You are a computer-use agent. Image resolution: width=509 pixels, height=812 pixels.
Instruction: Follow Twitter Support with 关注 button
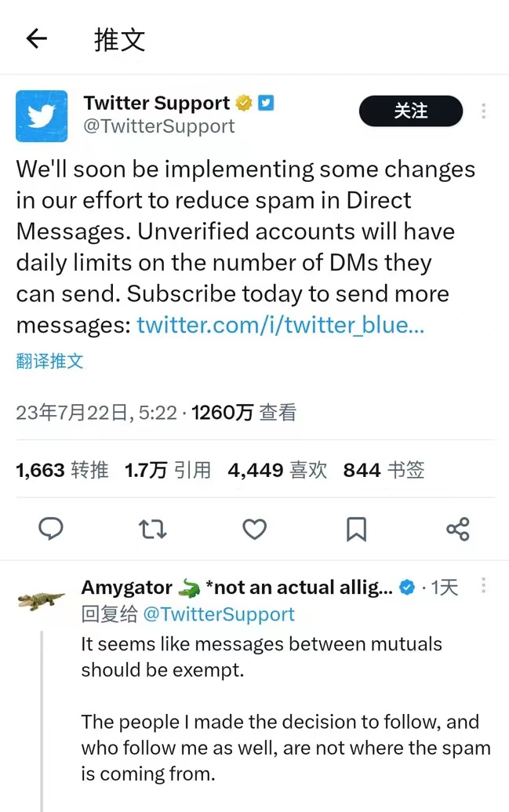tap(411, 111)
